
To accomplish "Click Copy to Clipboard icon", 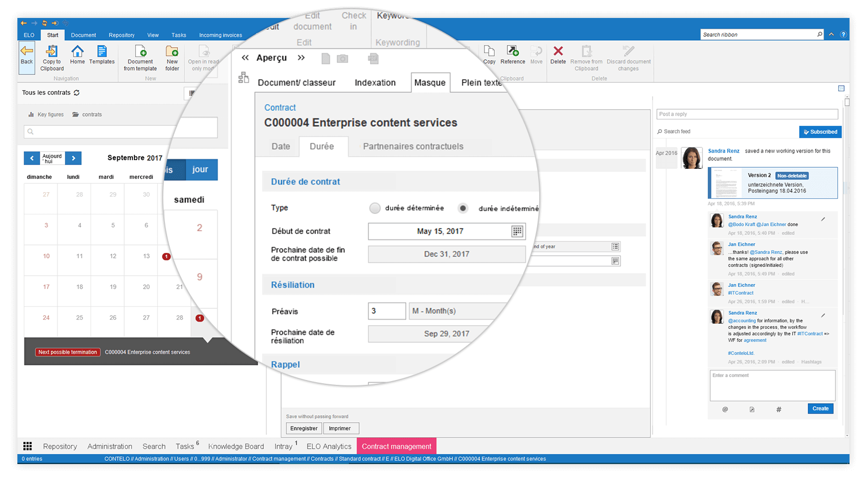I will coord(52,51).
